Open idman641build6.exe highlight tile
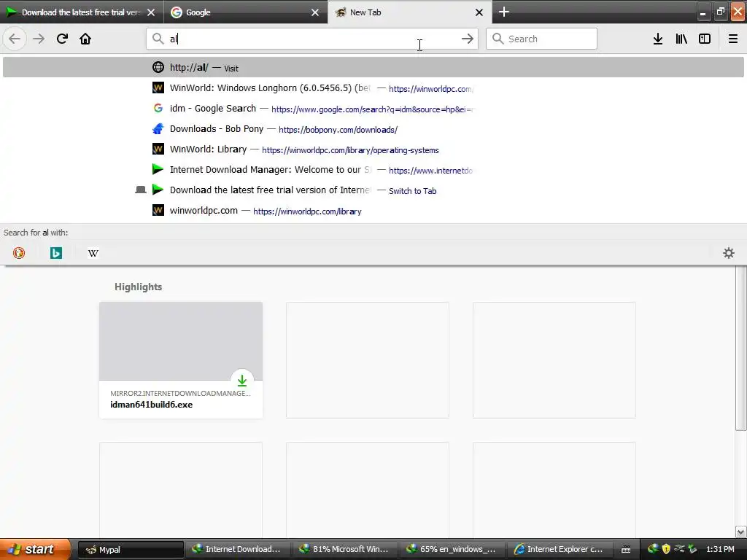747x560 pixels. coord(181,360)
